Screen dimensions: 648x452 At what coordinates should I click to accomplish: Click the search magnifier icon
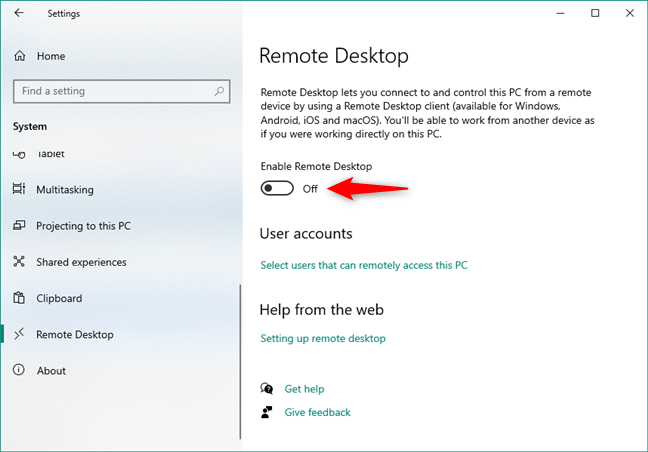coord(219,91)
